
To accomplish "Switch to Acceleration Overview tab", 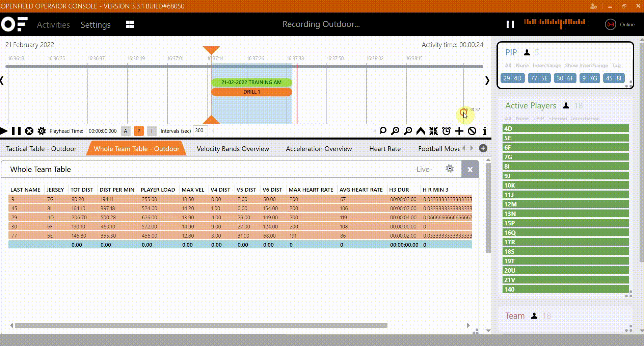I will pyautogui.click(x=319, y=149).
